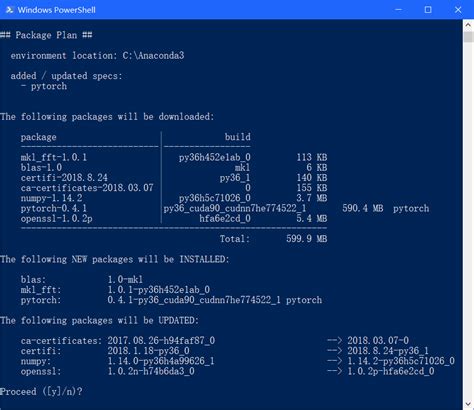Click the new version '1.0.2p-hfa6e2cd_0'
The image size is (474, 410).
[x=391, y=371]
